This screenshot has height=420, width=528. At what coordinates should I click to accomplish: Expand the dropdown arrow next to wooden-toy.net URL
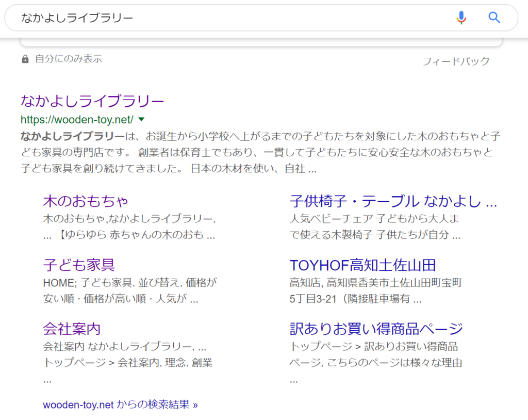pyautogui.click(x=141, y=119)
